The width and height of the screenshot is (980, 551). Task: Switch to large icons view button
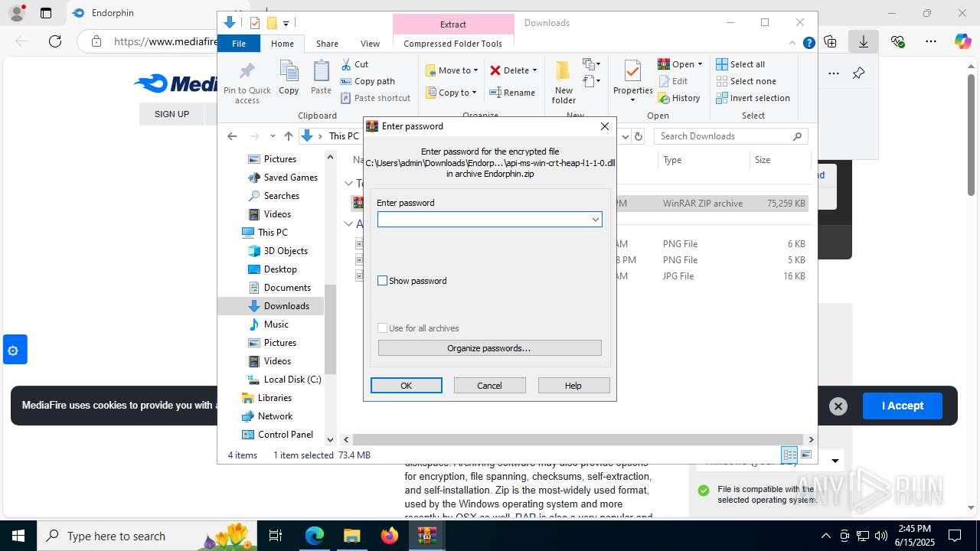click(805, 455)
